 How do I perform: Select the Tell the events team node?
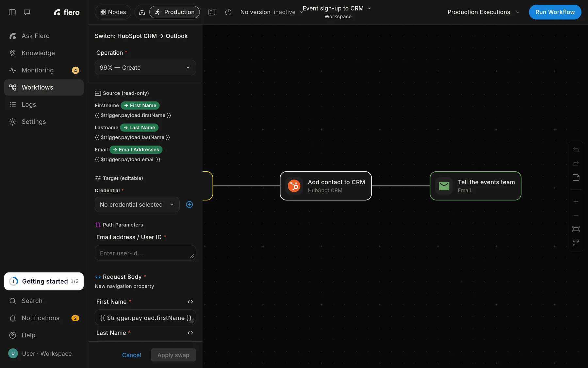point(476,186)
